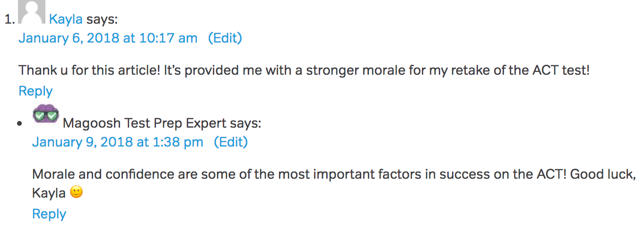Click Edit beside the January 6 timestamp
Viewport: 644px width, 225px height.
pos(225,38)
